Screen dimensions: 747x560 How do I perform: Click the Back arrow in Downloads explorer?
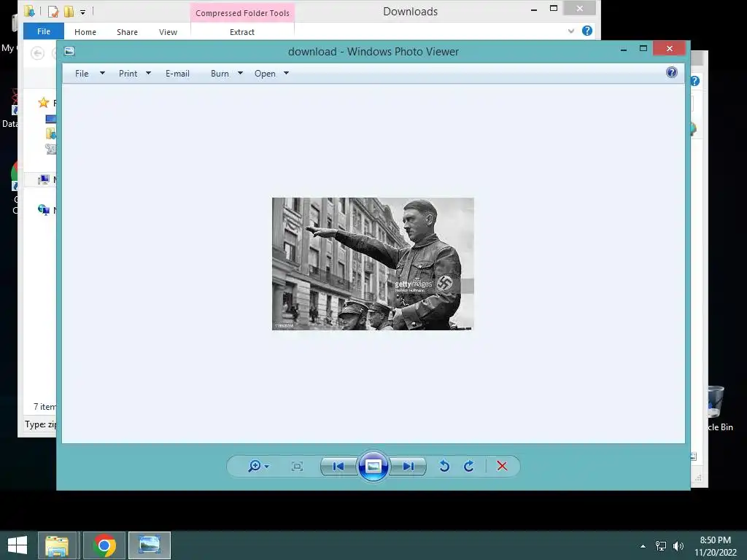point(38,53)
